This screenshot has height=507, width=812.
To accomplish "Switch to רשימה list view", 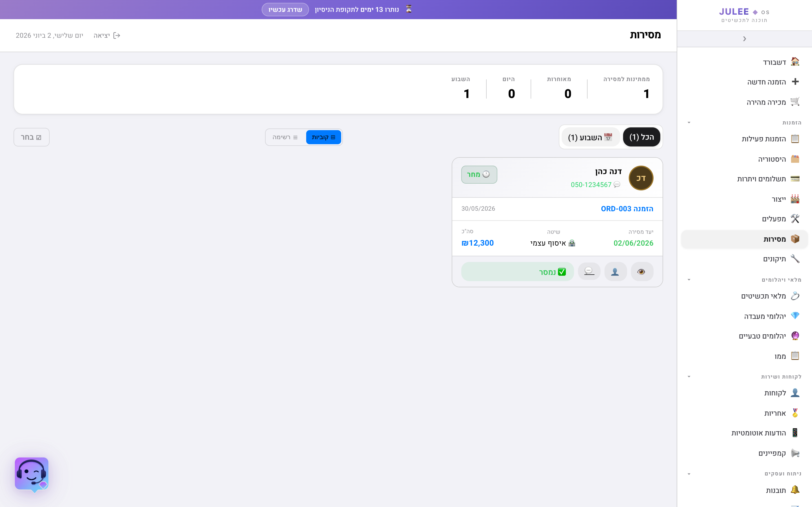I will 285,137.
